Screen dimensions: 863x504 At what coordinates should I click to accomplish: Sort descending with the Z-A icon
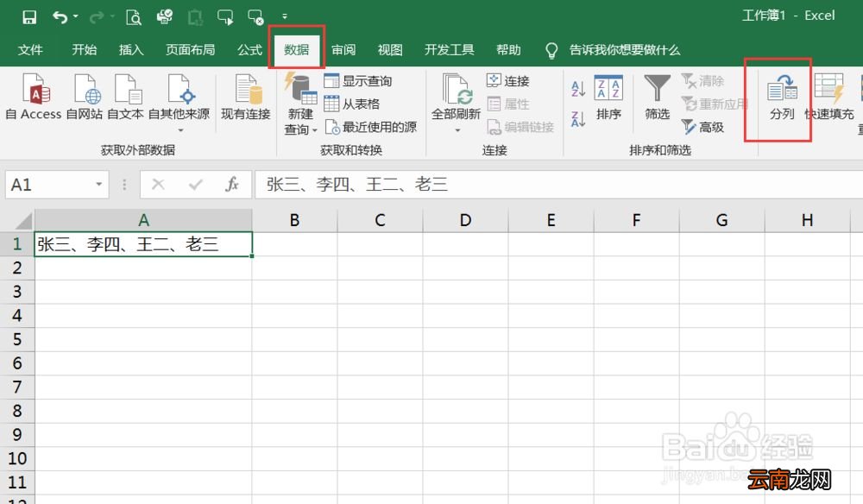click(x=578, y=118)
